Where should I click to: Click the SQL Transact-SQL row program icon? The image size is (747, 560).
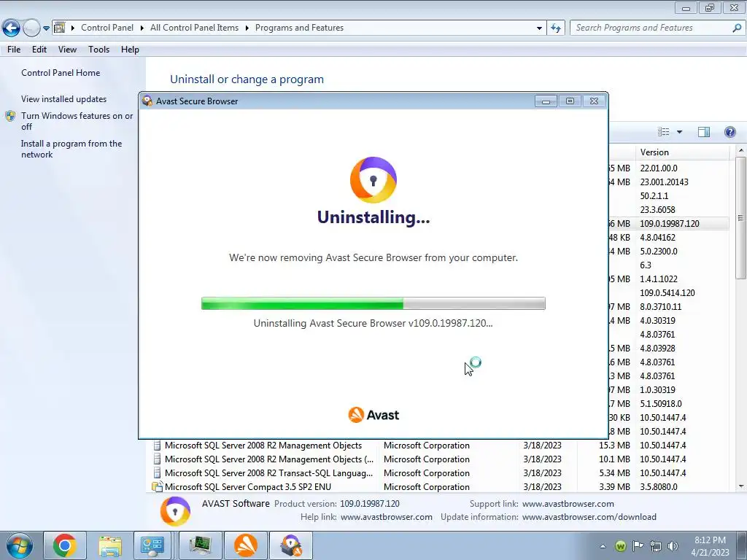tap(158, 472)
